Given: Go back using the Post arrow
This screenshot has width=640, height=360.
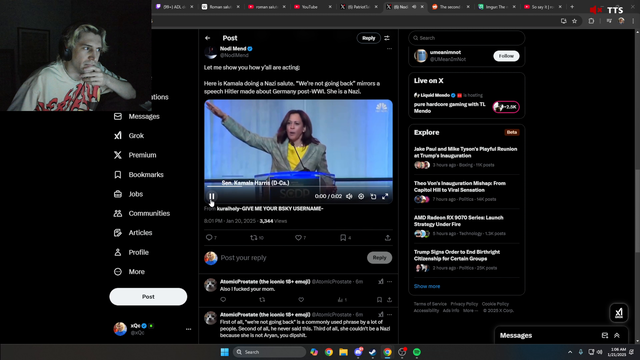Looking at the screenshot, I should pos(208,38).
